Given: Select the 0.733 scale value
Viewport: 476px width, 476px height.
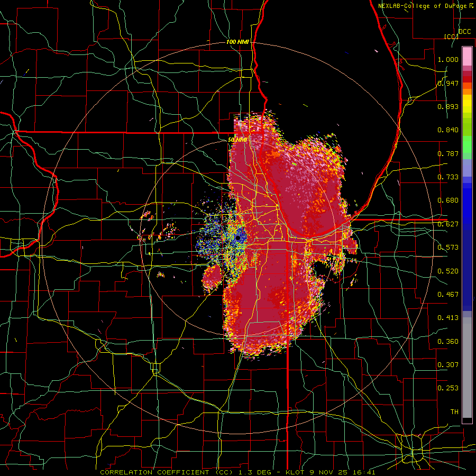Looking at the screenshot, I should click(x=448, y=177).
